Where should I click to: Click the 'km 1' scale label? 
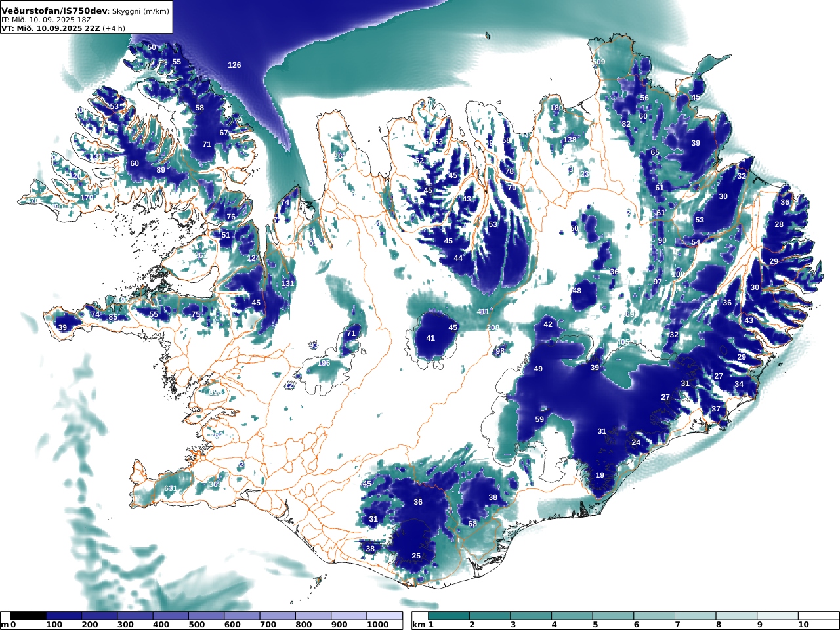[x=423, y=625]
